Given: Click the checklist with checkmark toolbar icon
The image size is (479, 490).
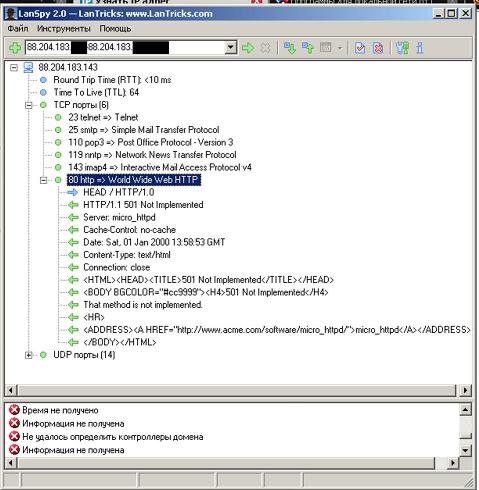Looking at the screenshot, I should click(x=360, y=48).
